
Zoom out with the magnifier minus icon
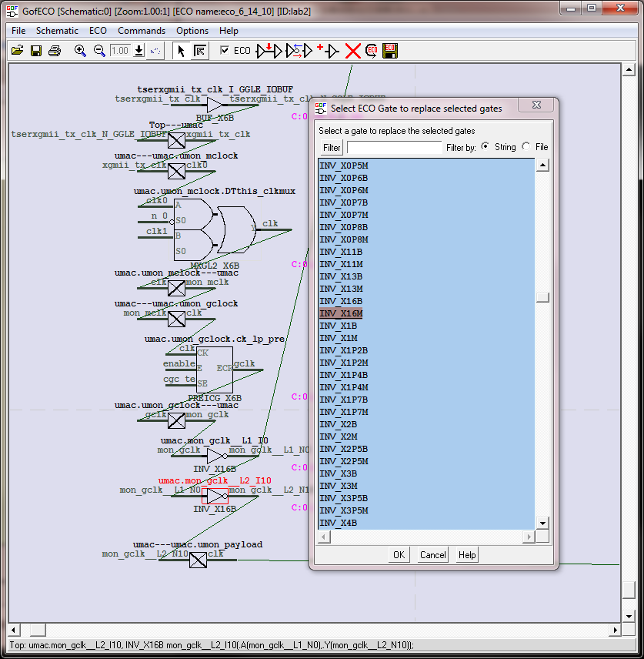point(99,51)
